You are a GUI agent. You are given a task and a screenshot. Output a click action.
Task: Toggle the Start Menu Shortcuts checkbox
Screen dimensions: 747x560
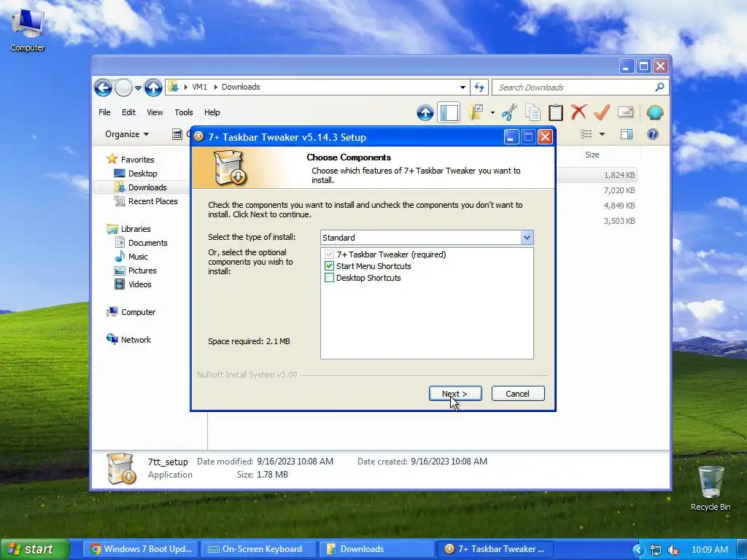pos(329,265)
